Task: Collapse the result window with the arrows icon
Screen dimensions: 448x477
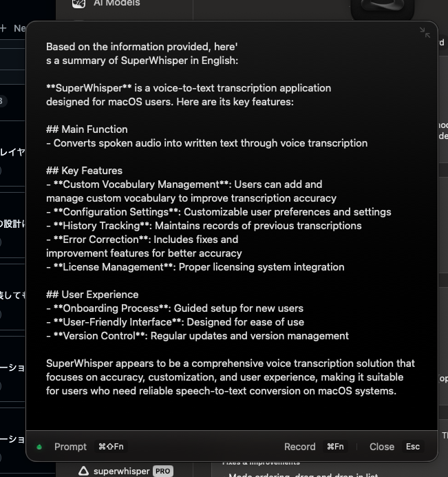Action: [x=425, y=32]
